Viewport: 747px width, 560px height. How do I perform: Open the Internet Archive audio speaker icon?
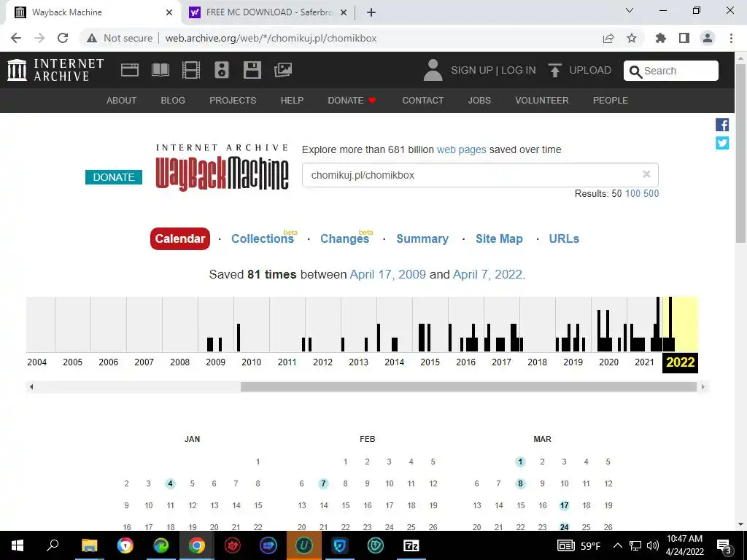(222, 71)
